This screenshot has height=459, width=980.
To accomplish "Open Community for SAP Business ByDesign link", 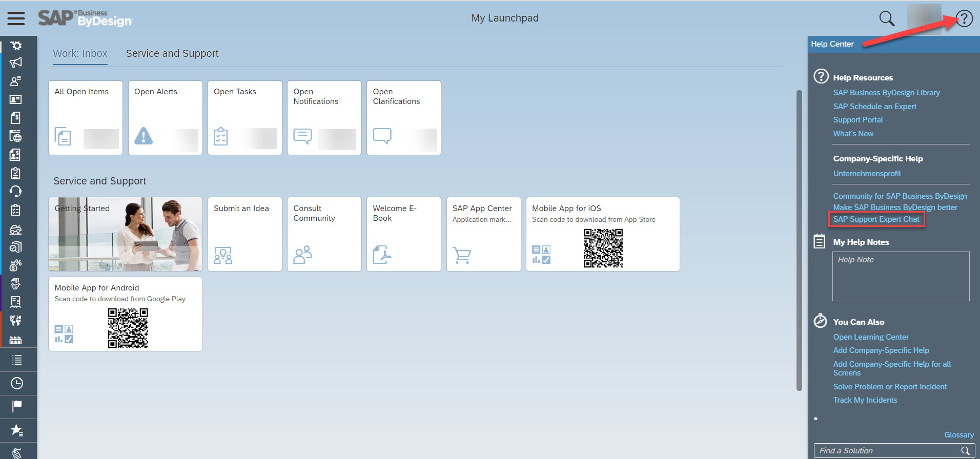I will pyautogui.click(x=900, y=196).
